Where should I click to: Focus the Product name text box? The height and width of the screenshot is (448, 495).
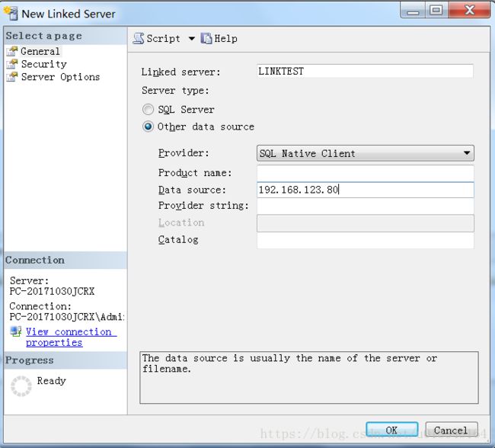366,173
